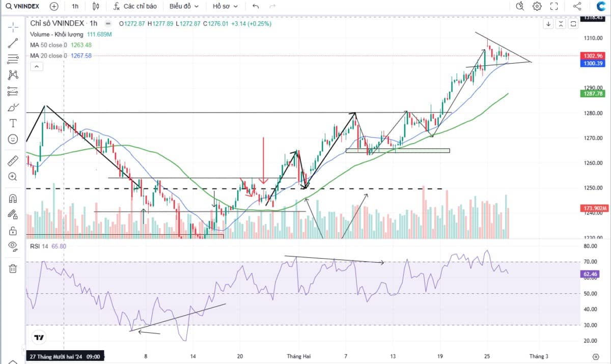The image size is (611, 364).
Task: Click Tháng Hai date on time axis
Action: click(299, 356)
